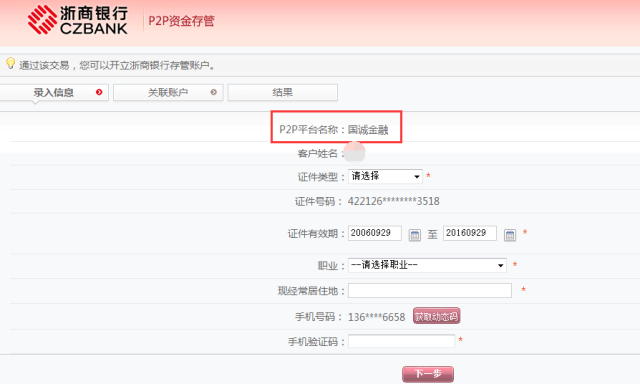The image size is (640, 384).
Task: Select the 录入信息 step tab
Action: (x=54, y=93)
